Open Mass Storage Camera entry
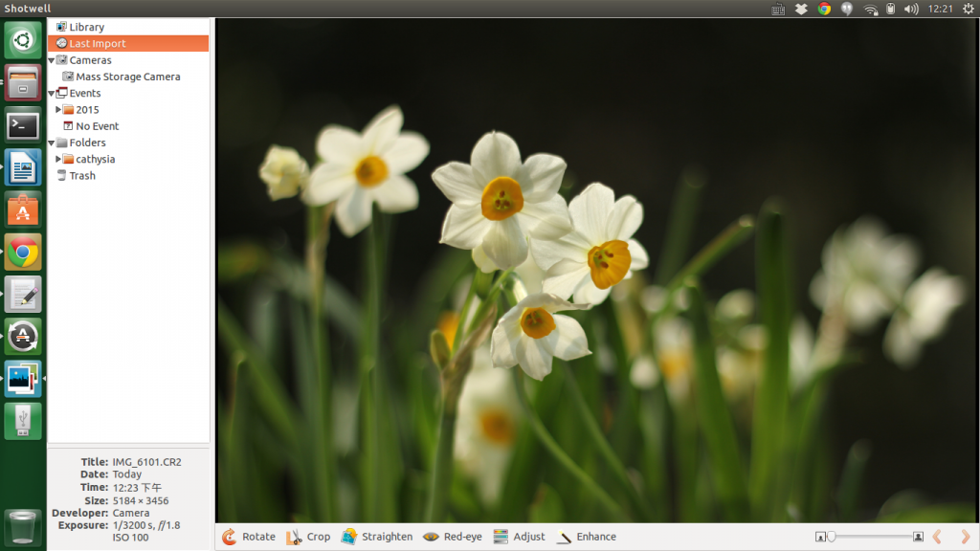 [127, 77]
